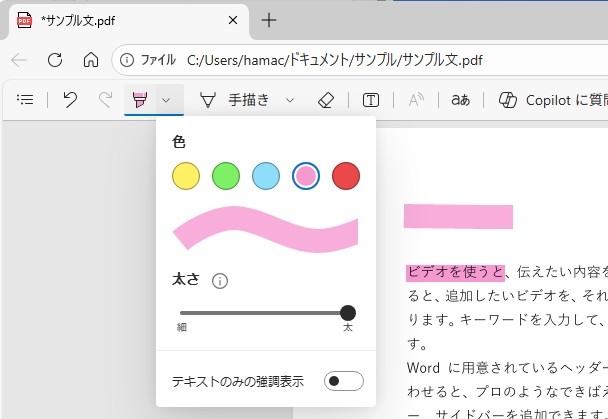This screenshot has height=419, width=608.
Task: Add a text box with the T icon
Action: pyautogui.click(x=371, y=100)
